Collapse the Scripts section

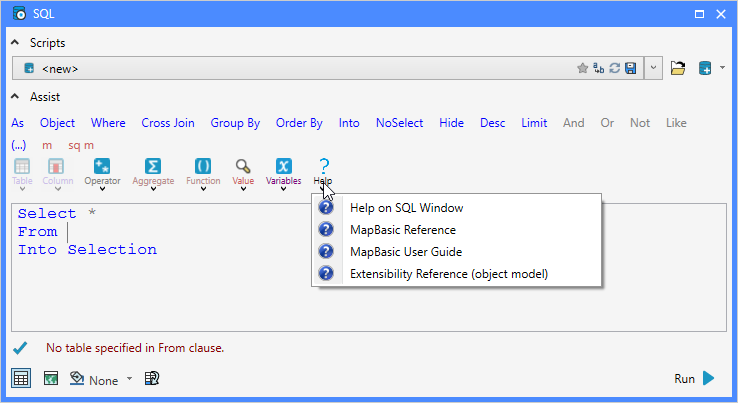pyautogui.click(x=15, y=43)
